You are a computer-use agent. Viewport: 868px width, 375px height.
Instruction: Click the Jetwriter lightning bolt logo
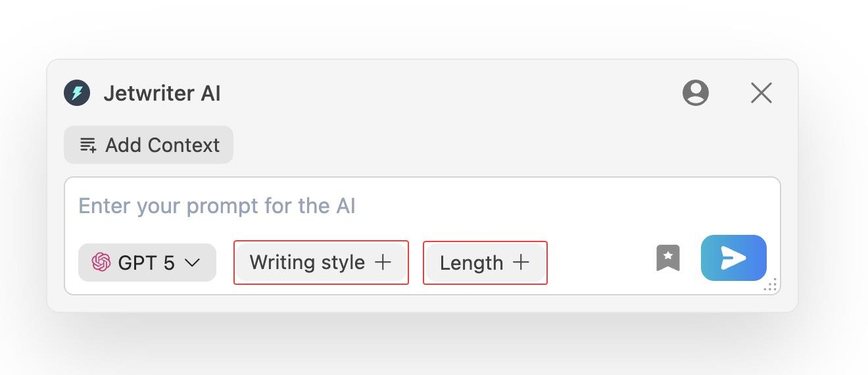point(77,93)
